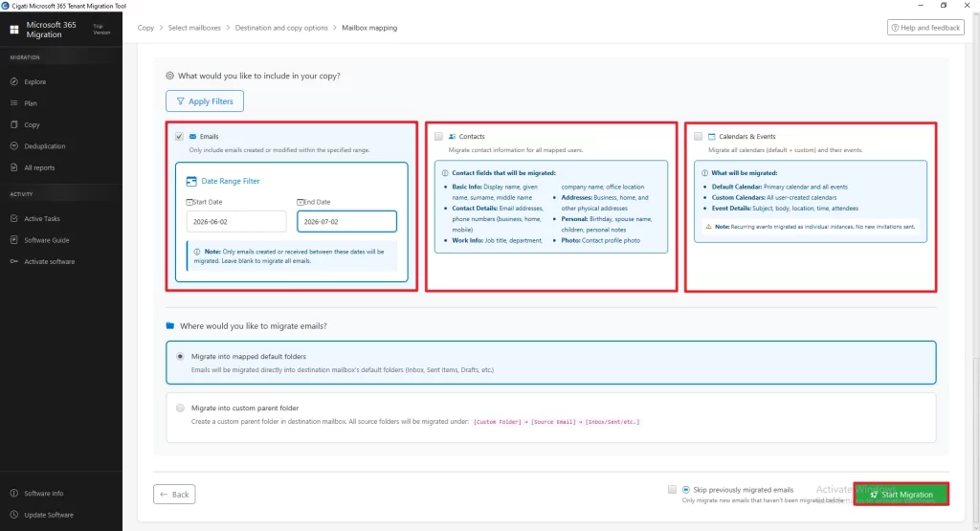
Task: Click the Active Tasks checkbox icon
Action: [x=13, y=219]
